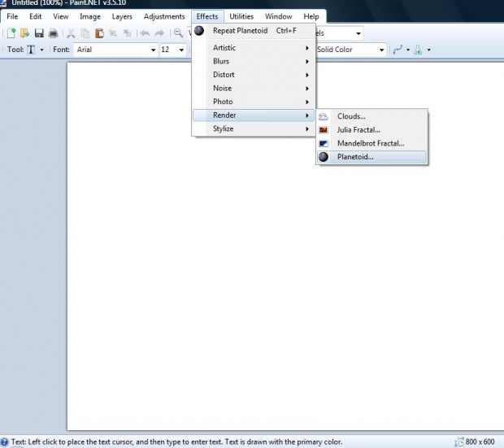Image resolution: width=504 pixels, height=448 pixels.
Task: Choose Mandelbrot Fractal render effect
Action: click(x=370, y=143)
